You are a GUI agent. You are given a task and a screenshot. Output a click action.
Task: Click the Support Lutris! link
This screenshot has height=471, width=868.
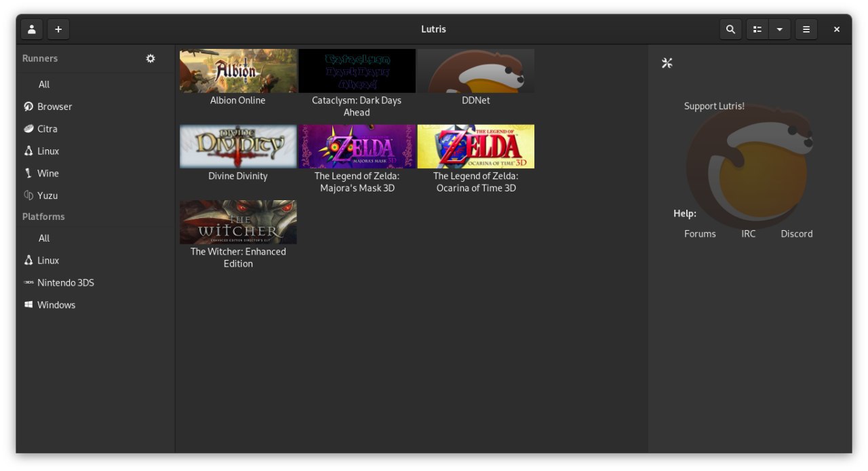[x=714, y=106]
